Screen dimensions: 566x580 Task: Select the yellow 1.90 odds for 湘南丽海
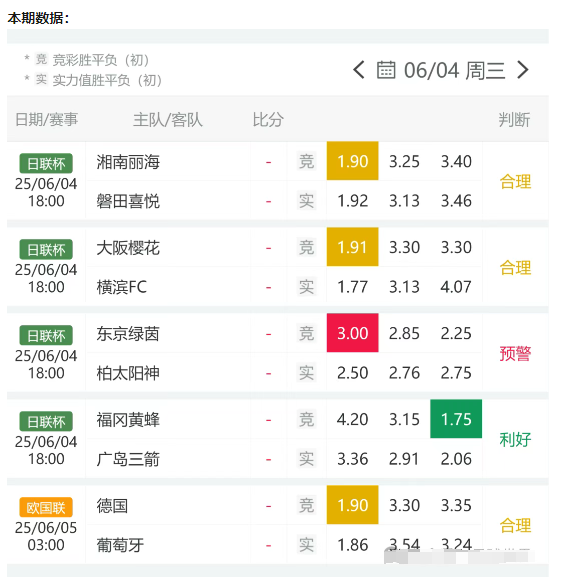(x=352, y=161)
